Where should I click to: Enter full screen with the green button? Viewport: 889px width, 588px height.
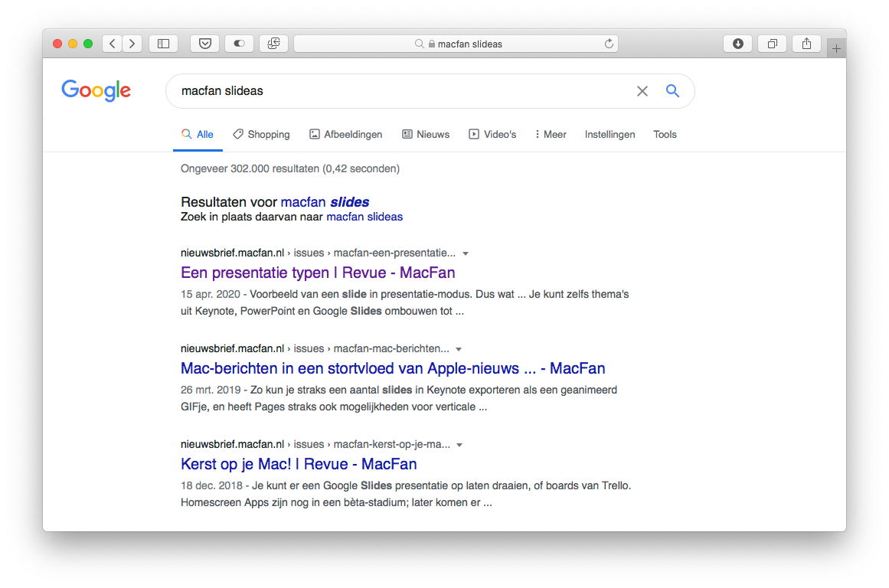click(88, 44)
